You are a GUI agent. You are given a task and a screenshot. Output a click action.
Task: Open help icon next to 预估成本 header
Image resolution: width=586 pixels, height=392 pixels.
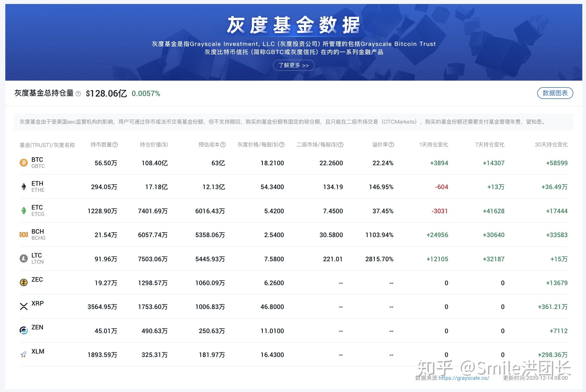point(223,145)
